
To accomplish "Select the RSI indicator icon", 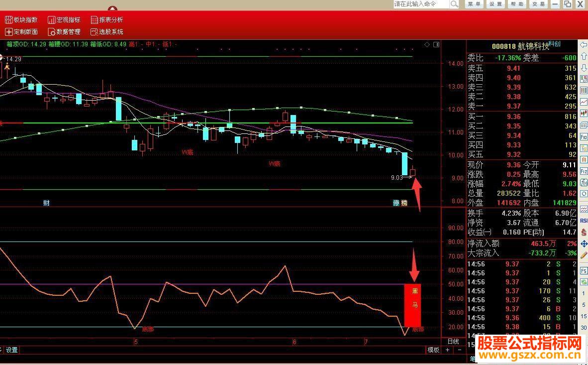I will pos(584,221).
